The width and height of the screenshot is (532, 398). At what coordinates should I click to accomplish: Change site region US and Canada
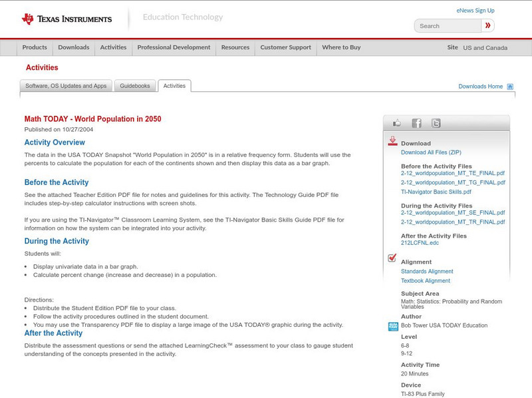(x=485, y=48)
